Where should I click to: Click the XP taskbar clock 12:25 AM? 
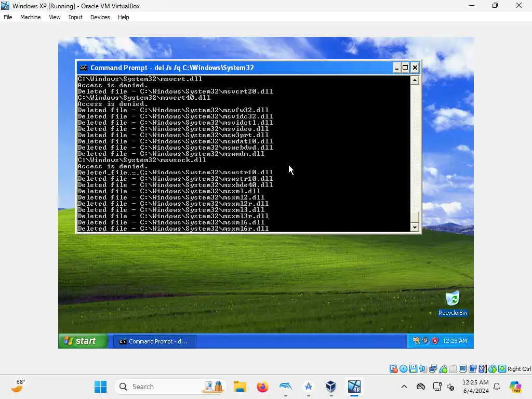[x=455, y=341]
